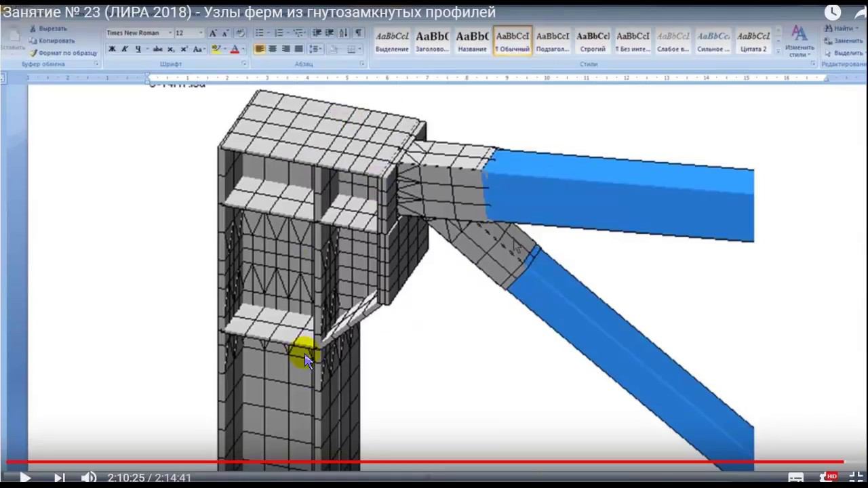Click the red video progress bar
The width and height of the screenshot is (868, 488).
425,462
